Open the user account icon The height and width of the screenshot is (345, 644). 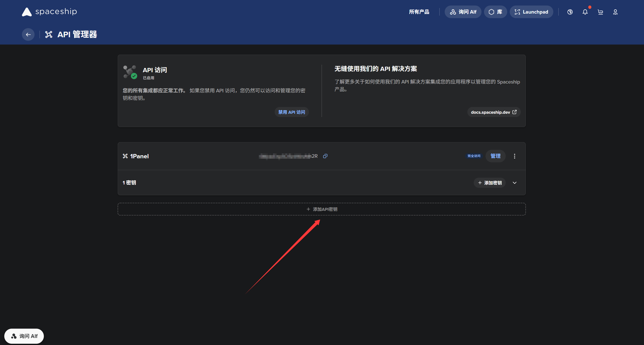click(x=615, y=12)
